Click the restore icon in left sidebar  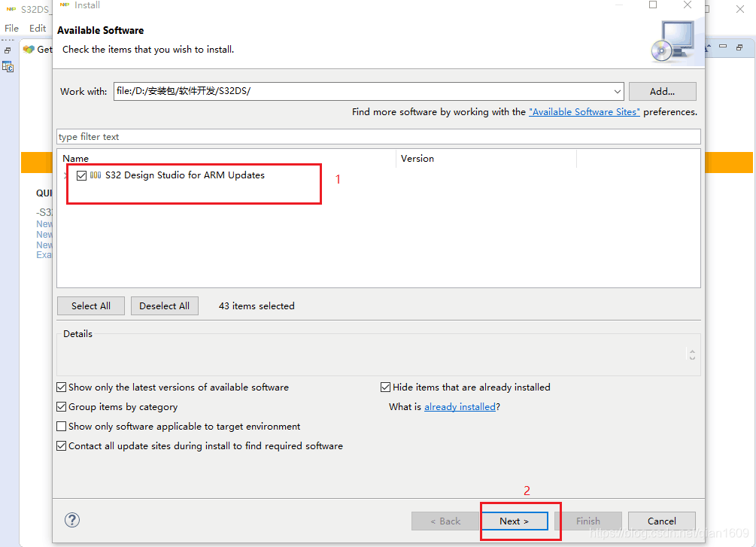8,50
